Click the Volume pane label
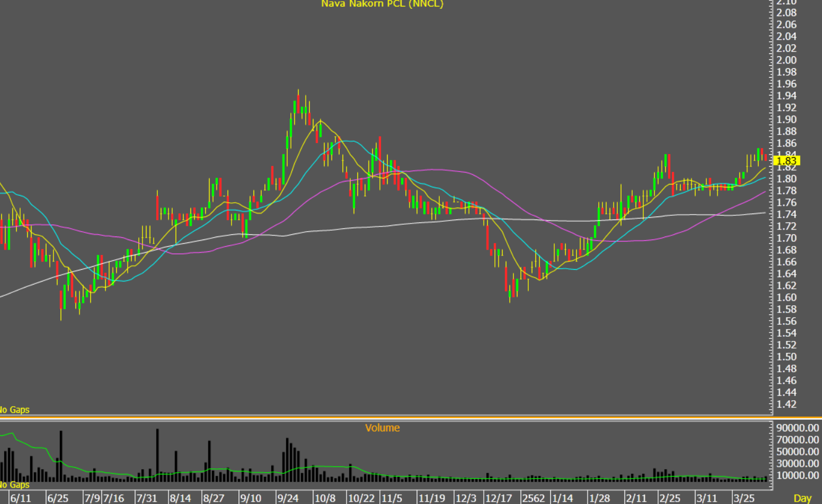This screenshot has width=822, height=504. click(x=382, y=428)
